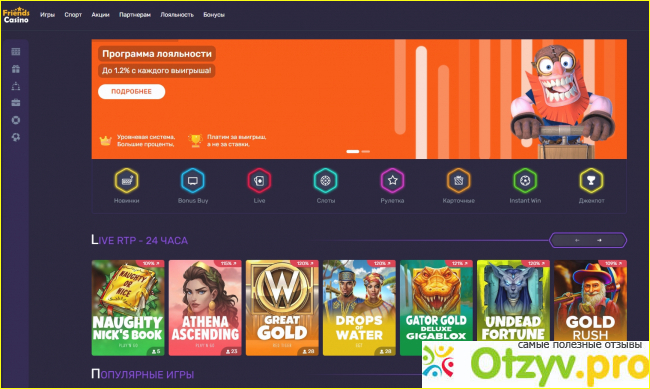This screenshot has width=650, height=389.
Task: Launch the Great Gold game thumbnail
Action: pos(282,308)
